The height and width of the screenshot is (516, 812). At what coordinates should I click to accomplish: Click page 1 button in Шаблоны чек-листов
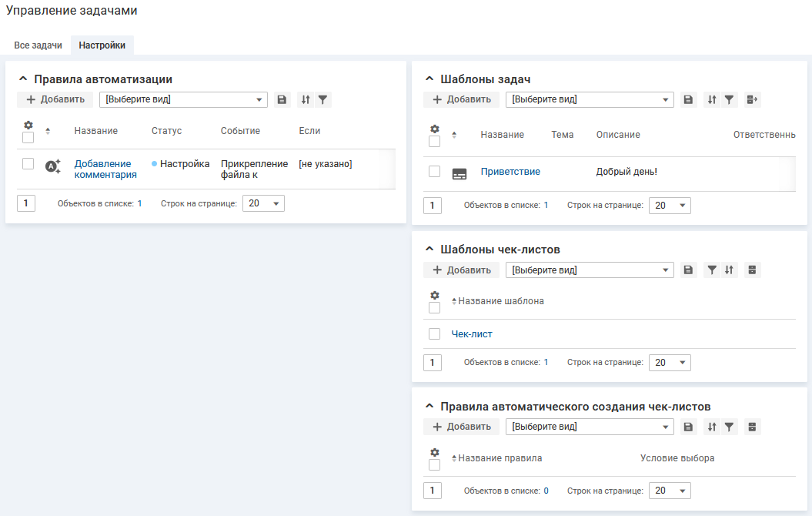433,362
